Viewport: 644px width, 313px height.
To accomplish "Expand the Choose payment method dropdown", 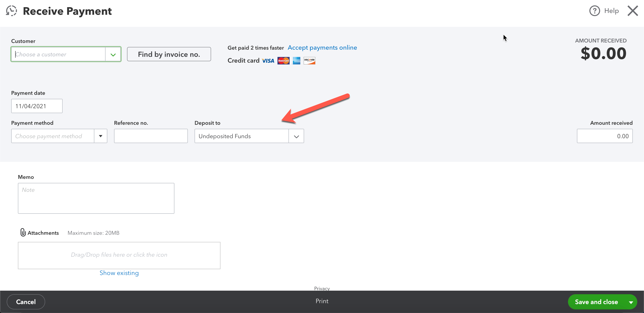I will tap(101, 136).
